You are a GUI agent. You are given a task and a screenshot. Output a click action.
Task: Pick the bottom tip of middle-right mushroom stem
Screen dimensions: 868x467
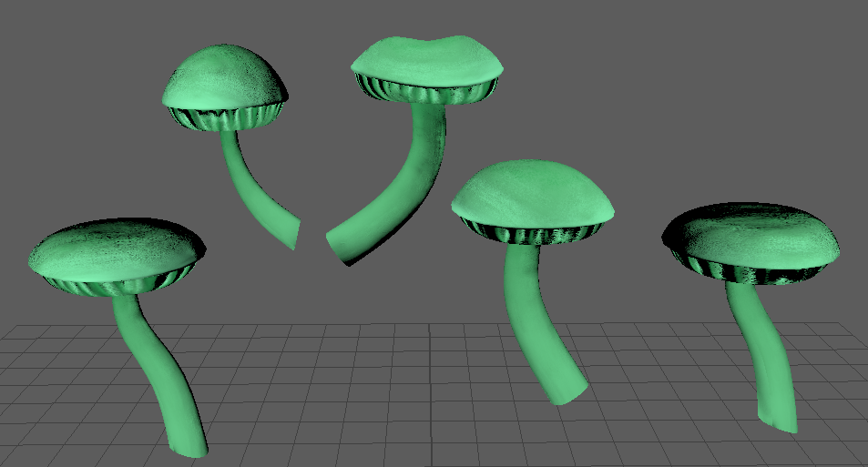pyautogui.click(x=567, y=391)
